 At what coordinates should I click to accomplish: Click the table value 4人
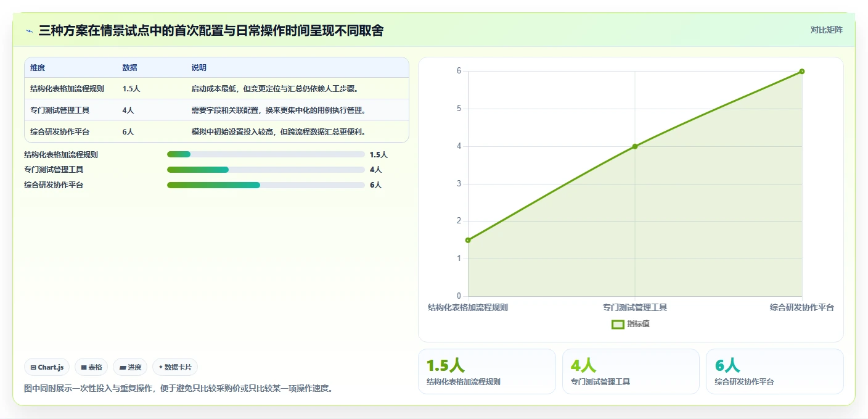click(128, 110)
